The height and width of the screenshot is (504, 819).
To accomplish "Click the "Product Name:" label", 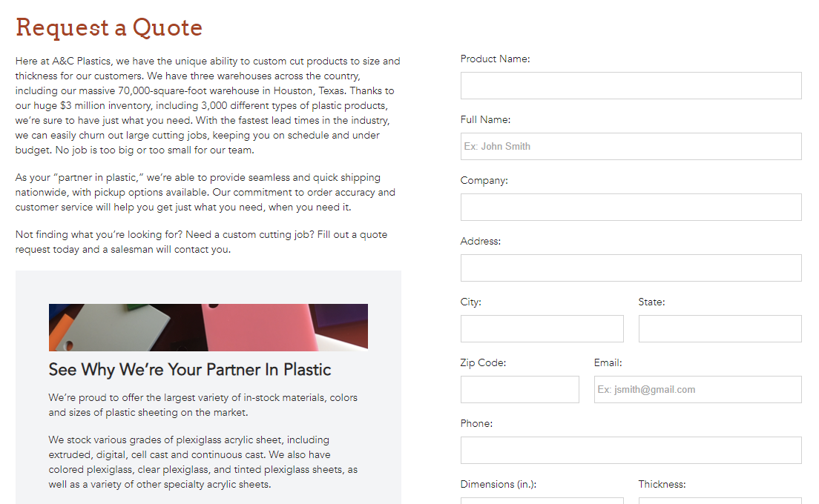I will pos(495,59).
